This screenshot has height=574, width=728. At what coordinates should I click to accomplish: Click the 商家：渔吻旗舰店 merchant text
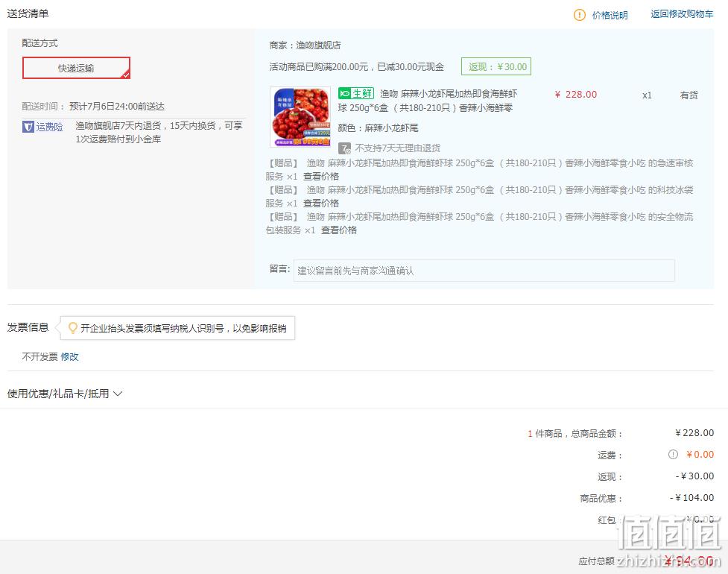[305, 45]
